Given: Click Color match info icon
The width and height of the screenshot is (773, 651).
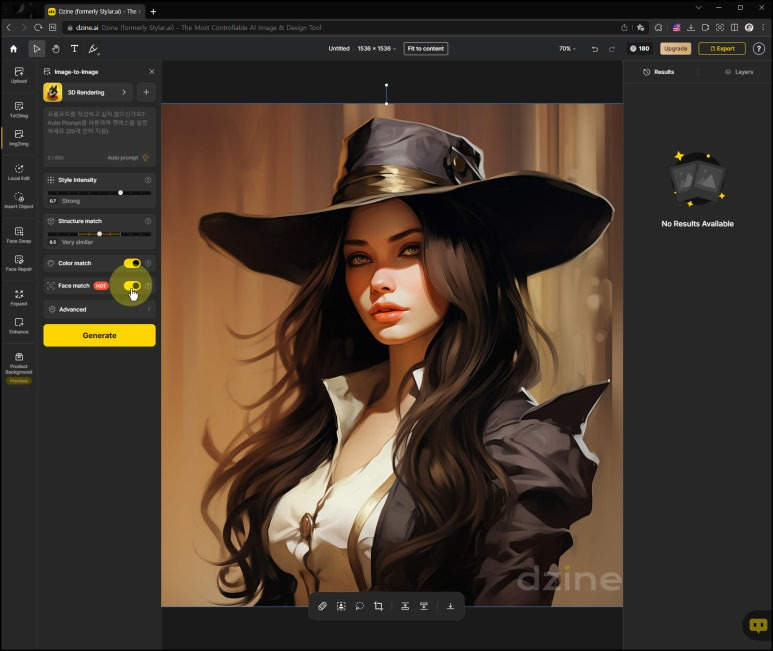Looking at the screenshot, I should 148,263.
